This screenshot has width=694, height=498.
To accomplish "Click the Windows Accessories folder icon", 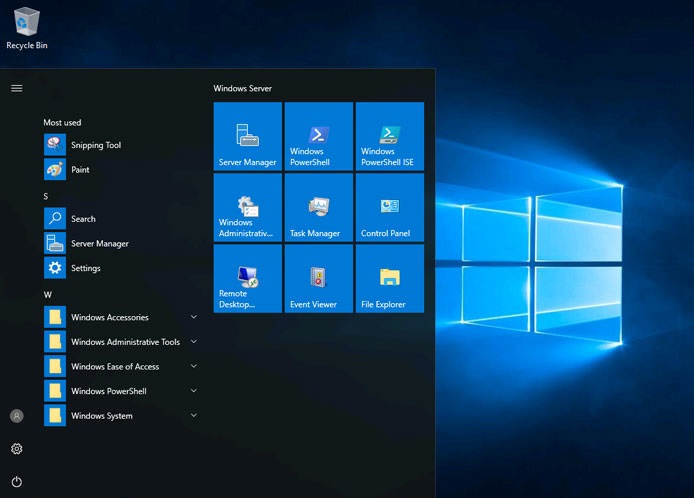I will (55, 317).
